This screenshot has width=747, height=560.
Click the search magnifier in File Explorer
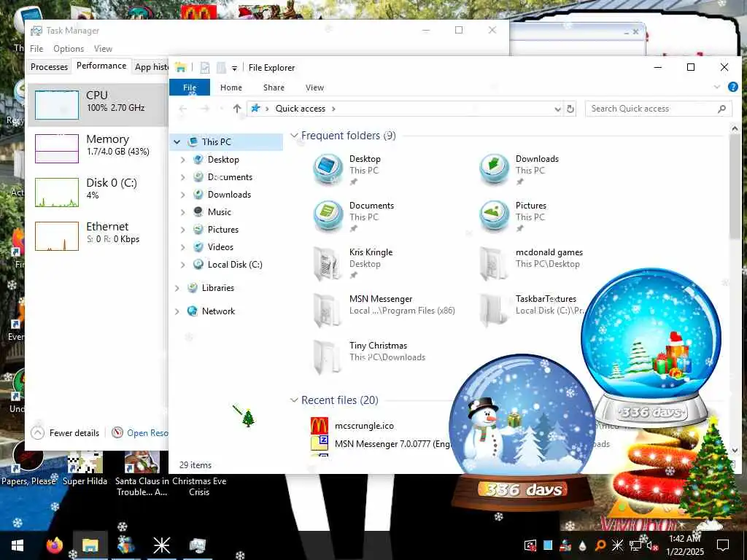721,109
